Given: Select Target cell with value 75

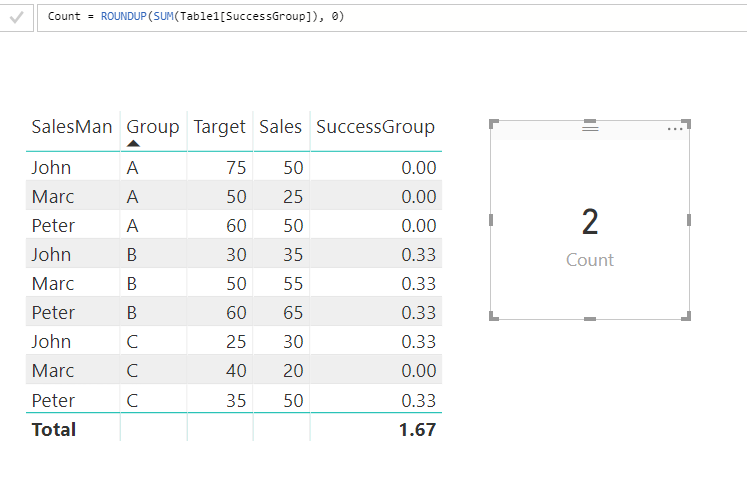Looking at the screenshot, I should [236, 168].
